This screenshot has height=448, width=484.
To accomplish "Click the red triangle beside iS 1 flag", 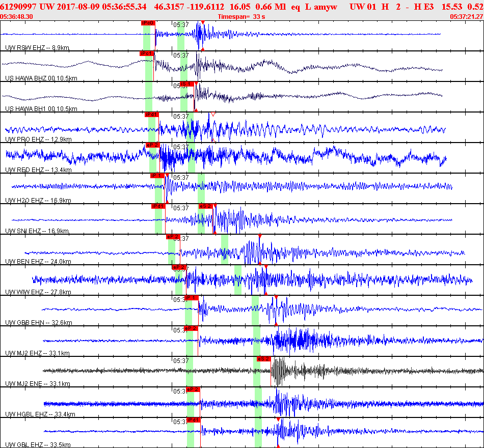I will 196,83.
